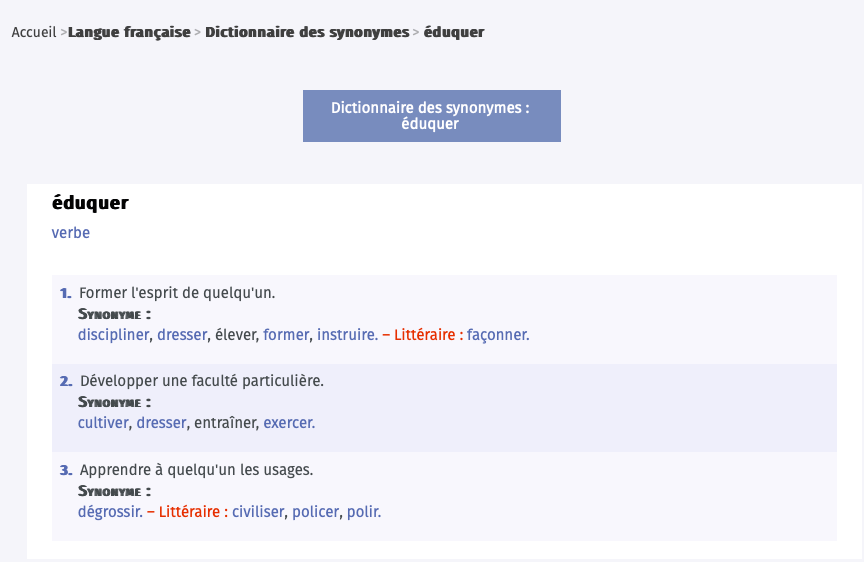Go to Dictionnaire des synonymes breadcrumb

[307, 32]
